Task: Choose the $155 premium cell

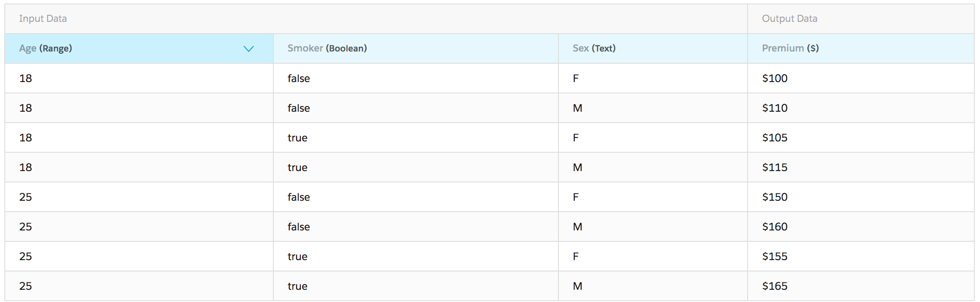Action: [861, 256]
